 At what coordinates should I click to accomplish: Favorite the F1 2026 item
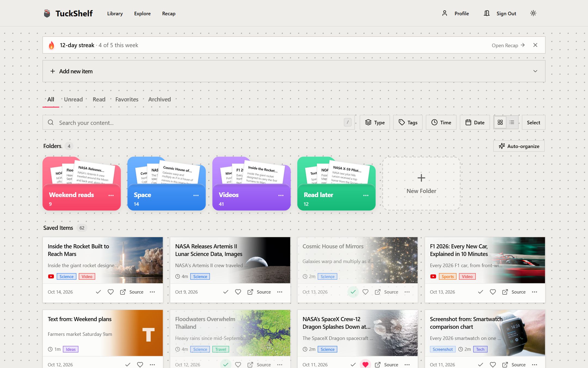(x=493, y=292)
